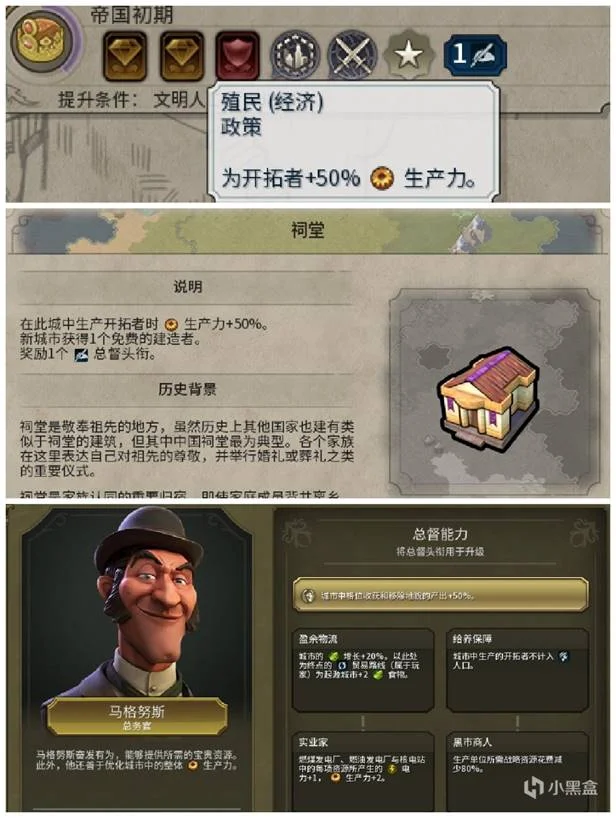Select the highlighted gold base ability bar
Image resolution: width=616 pixels, height=818 pixels.
point(441,595)
